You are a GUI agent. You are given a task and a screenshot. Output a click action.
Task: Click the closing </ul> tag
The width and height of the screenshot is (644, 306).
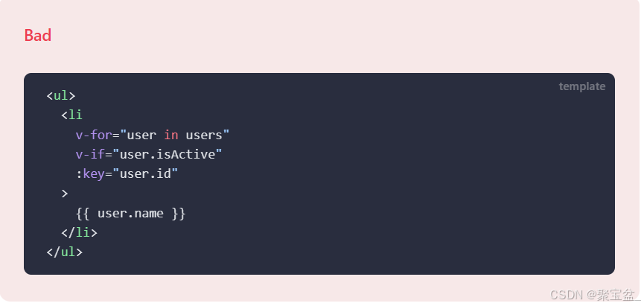pos(64,252)
